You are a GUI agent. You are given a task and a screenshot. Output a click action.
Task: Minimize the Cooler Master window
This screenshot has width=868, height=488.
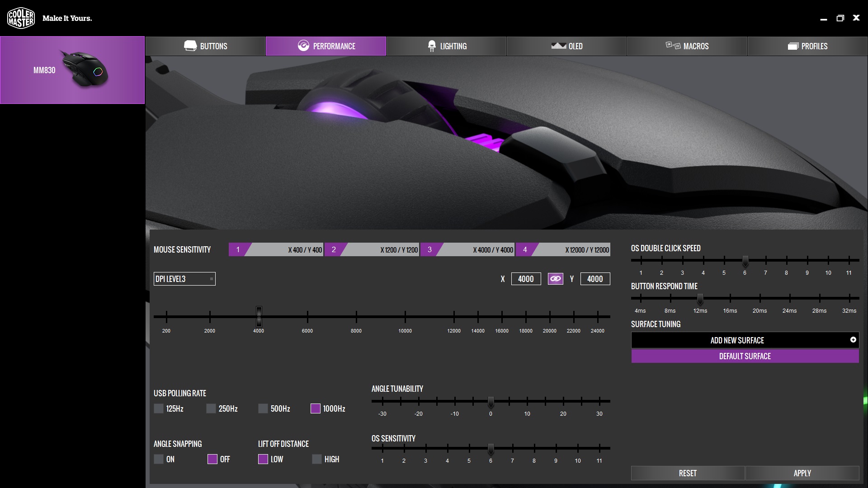[824, 19]
